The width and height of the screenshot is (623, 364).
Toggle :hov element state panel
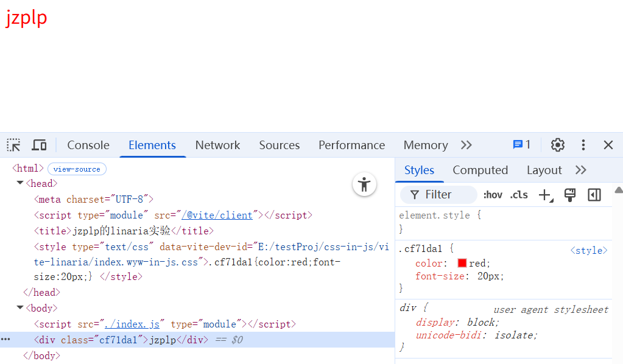point(492,195)
